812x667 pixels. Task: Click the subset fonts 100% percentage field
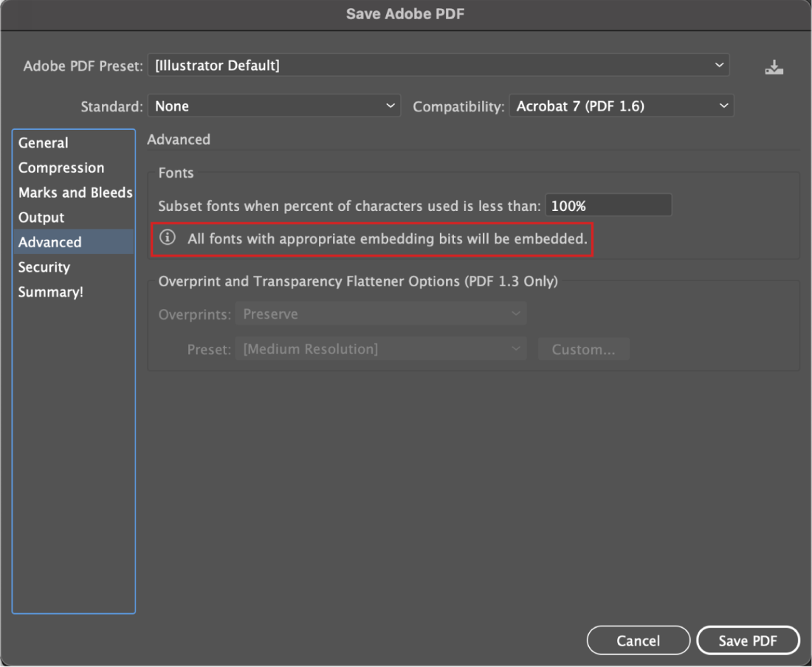(x=608, y=205)
